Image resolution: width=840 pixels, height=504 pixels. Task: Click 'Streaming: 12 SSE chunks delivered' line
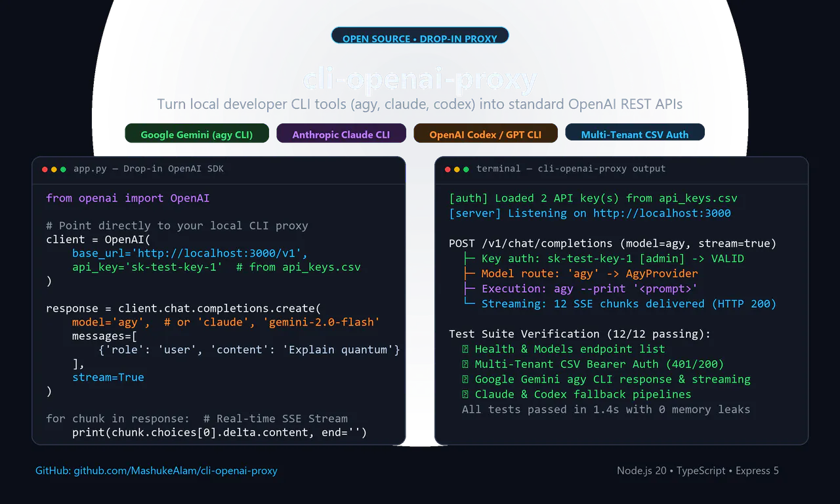(x=619, y=304)
